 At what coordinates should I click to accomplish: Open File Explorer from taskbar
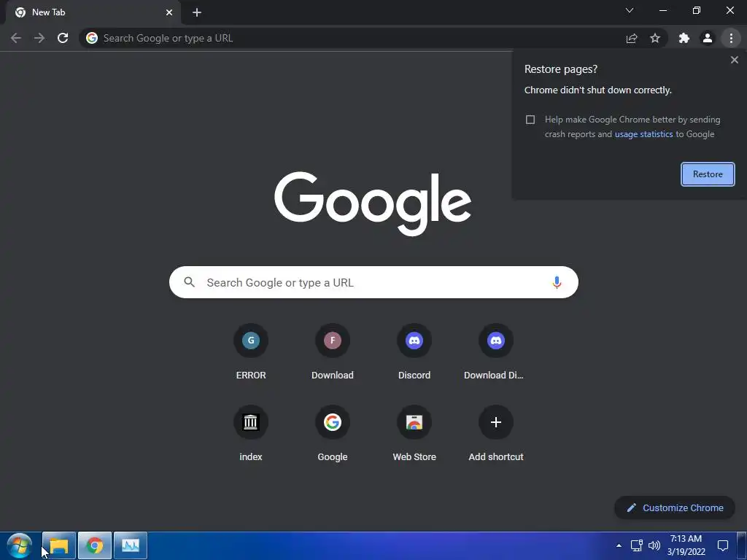click(59, 545)
